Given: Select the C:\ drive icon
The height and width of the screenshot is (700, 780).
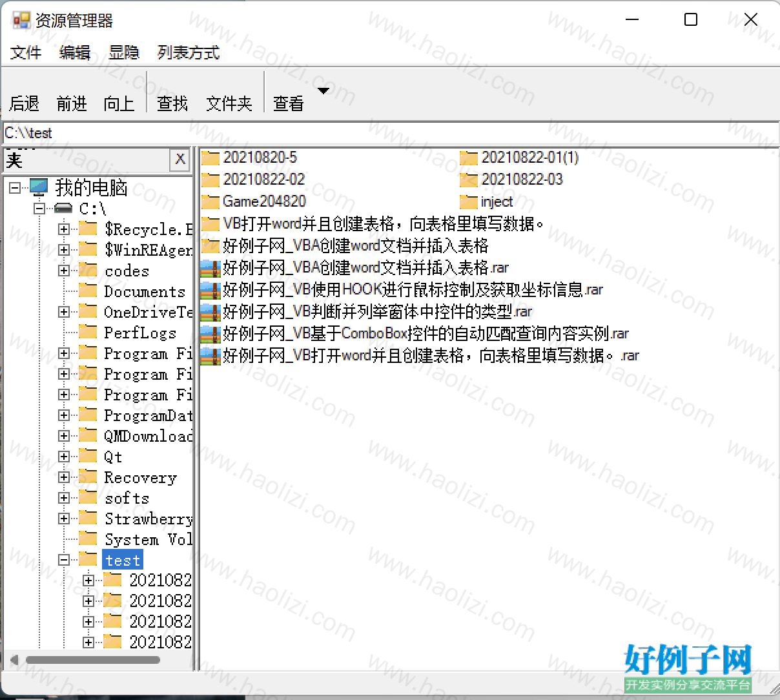Looking at the screenshot, I should [63, 209].
